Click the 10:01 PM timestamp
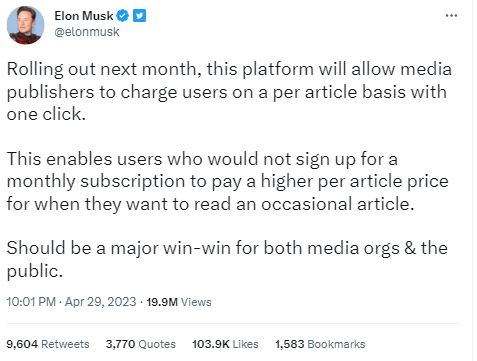The height and width of the screenshot is (361, 477). 31,302
